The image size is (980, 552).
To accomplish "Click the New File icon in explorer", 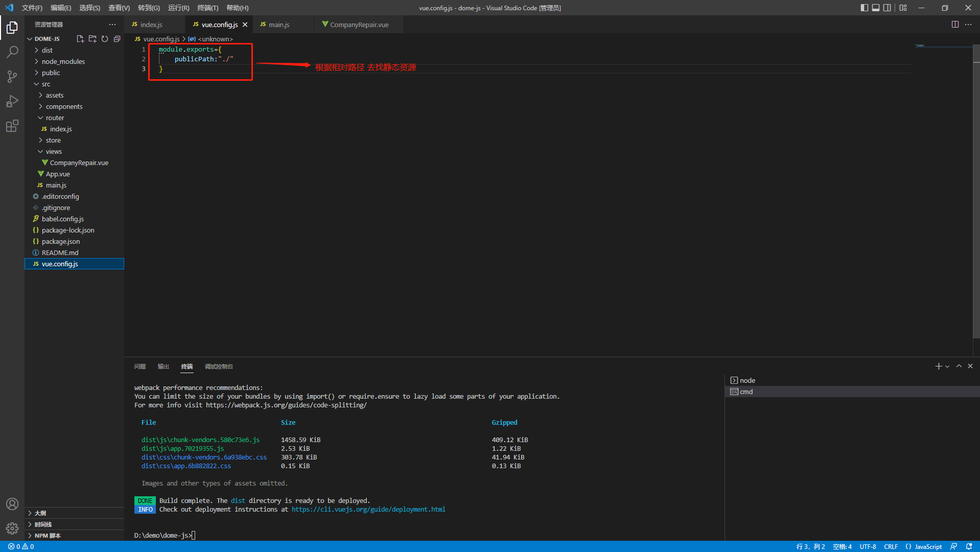I will point(80,39).
